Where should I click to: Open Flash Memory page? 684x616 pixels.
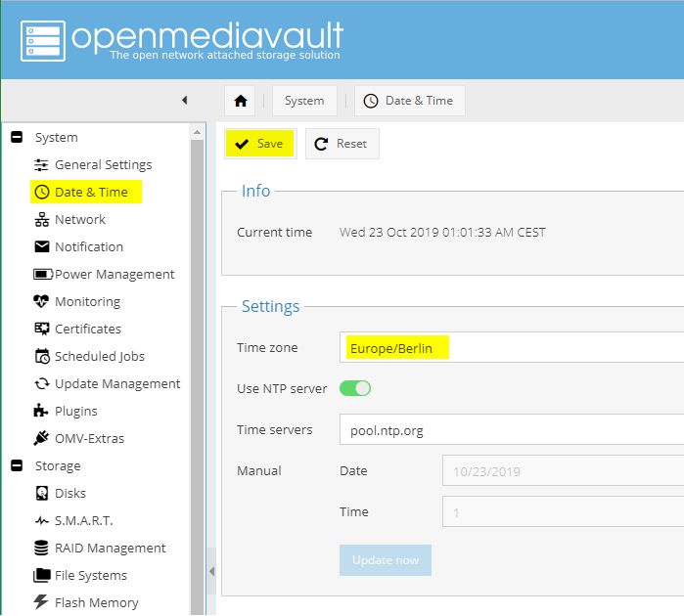click(97, 602)
